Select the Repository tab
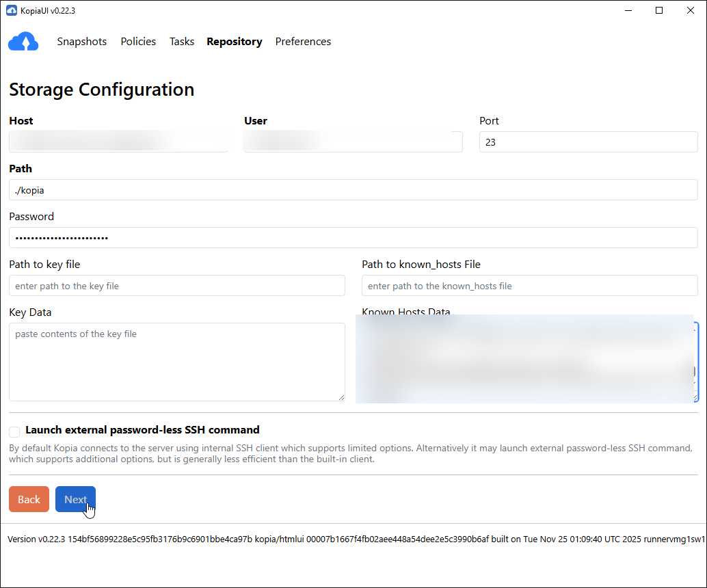The width and height of the screenshot is (707, 588). pyautogui.click(x=234, y=42)
